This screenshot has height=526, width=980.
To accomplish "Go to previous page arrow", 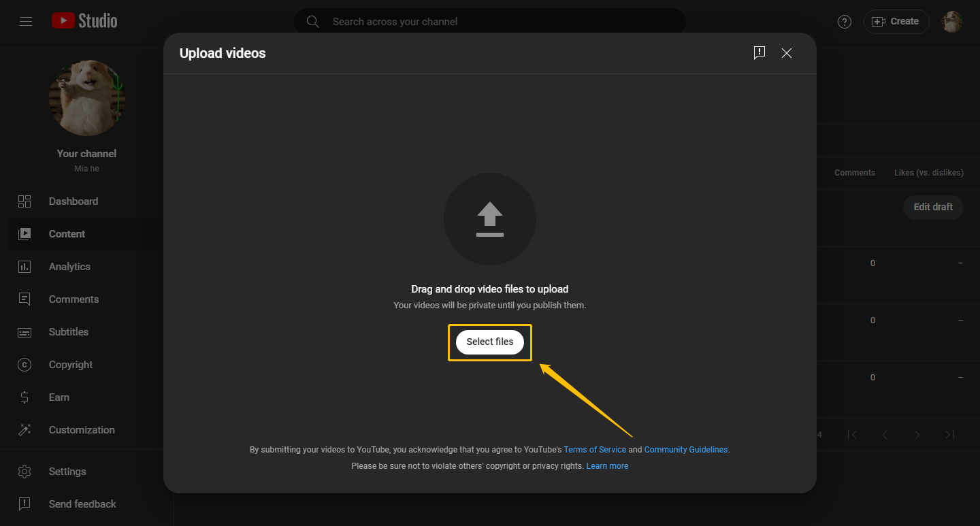I will (x=885, y=435).
